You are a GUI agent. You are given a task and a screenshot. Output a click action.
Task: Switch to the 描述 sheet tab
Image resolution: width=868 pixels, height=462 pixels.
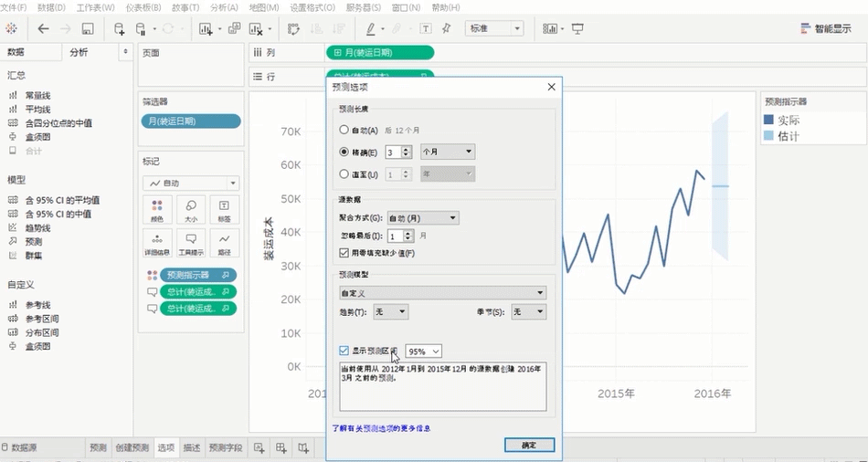click(x=192, y=447)
